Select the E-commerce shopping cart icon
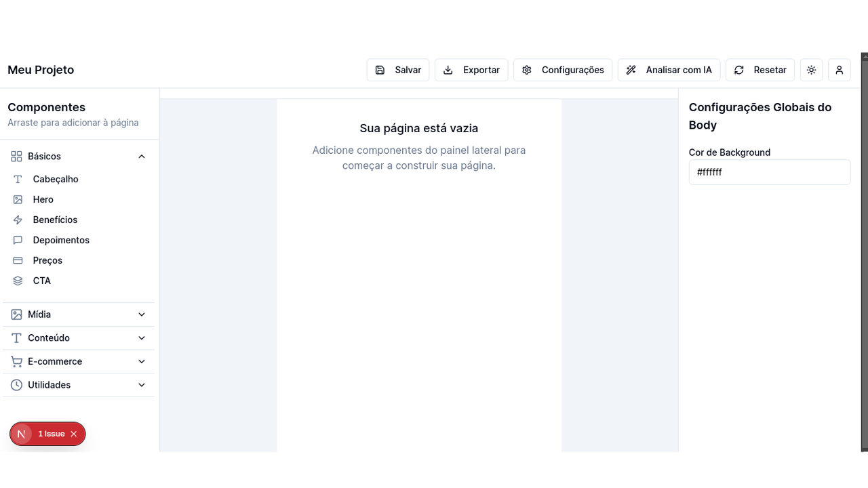This screenshot has width=868, height=488. tap(15, 361)
